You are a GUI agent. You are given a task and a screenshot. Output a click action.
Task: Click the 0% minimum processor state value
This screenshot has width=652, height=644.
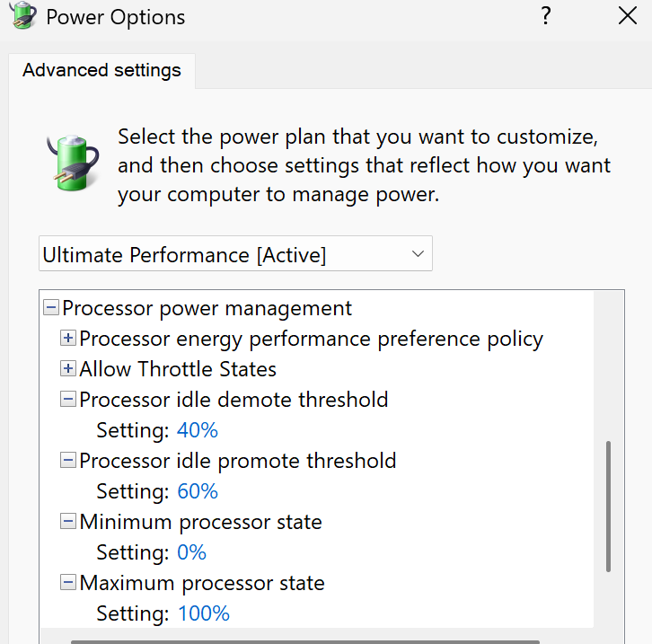pyautogui.click(x=191, y=552)
